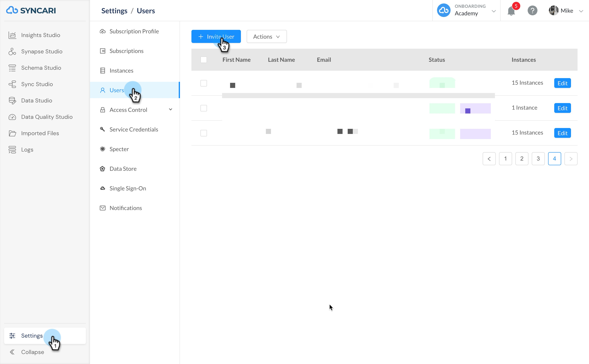The width and height of the screenshot is (589, 364).
Task: Click the Settings sliders icon
Action: pos(12,336)
